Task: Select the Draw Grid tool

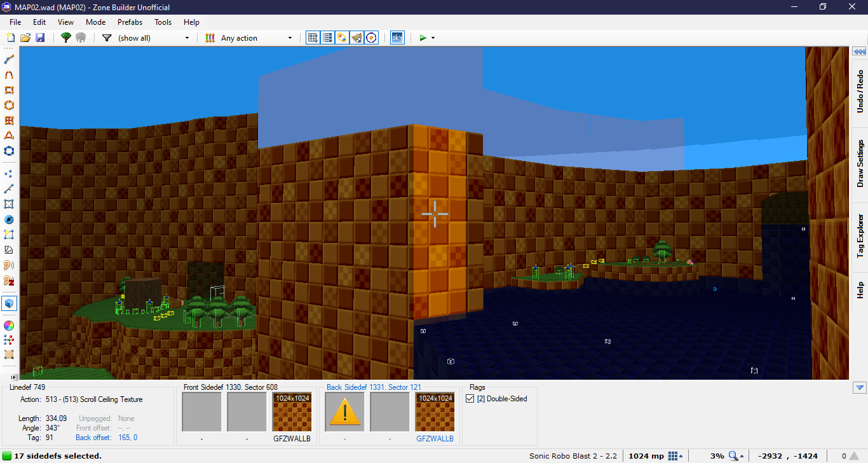Action: click(9, 120)
